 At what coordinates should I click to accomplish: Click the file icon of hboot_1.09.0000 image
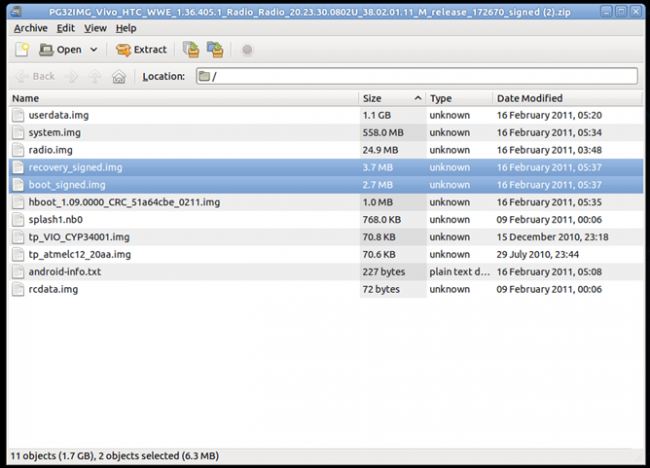click(x=18, y=202)
